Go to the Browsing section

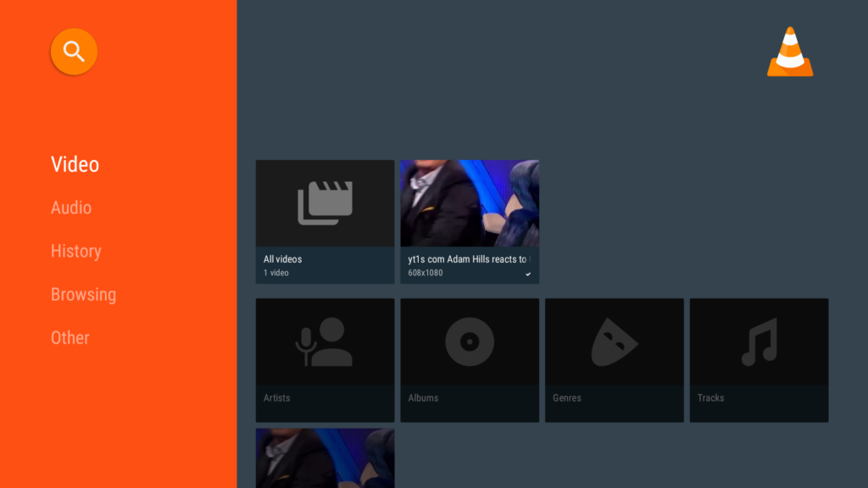[83, 294]
